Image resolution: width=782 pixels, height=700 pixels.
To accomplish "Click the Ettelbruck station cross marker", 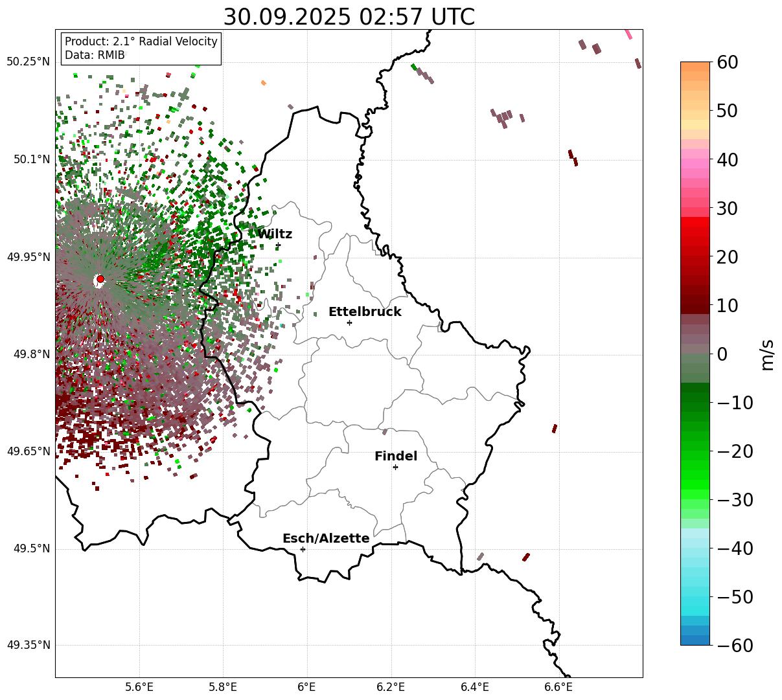I will click(x=350, y=322).
